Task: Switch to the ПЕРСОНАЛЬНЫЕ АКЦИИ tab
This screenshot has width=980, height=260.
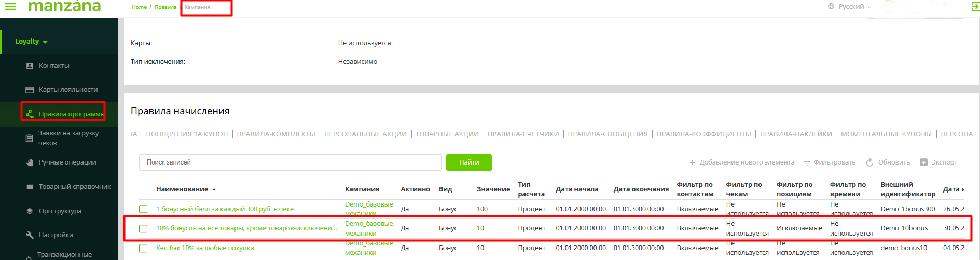Action: [x=365, y=134]
